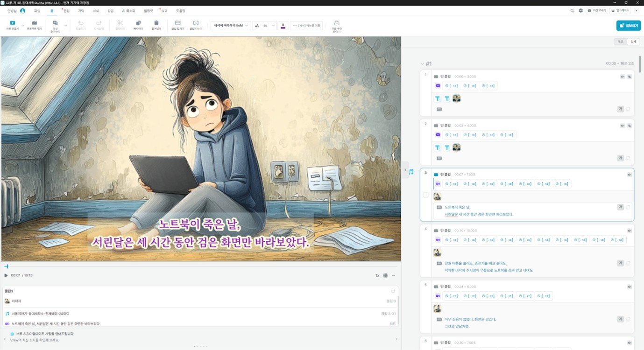This screenshot has width=644, height=350.
Task: Click the 영상 추가하기 add-video icon
Action: (55, 23)
